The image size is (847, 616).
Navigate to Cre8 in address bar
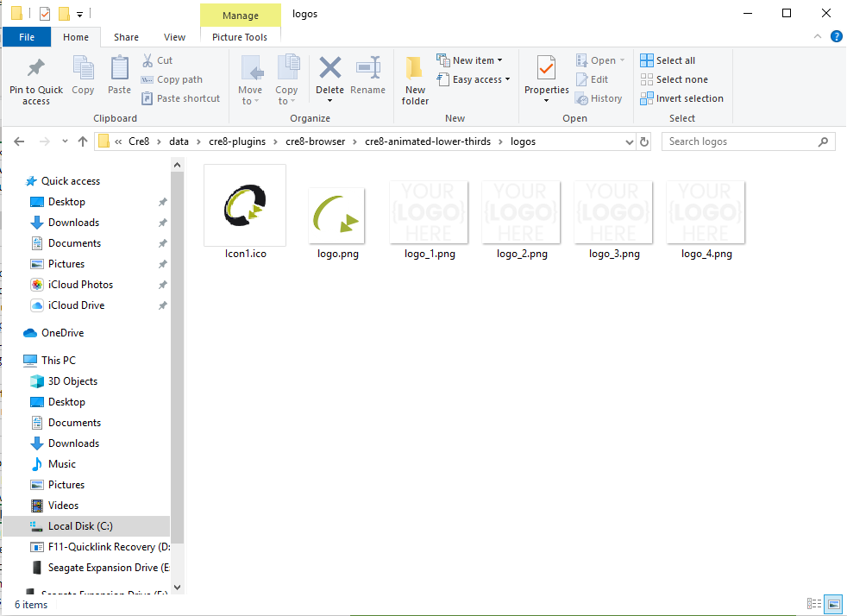tap(139, 141)
